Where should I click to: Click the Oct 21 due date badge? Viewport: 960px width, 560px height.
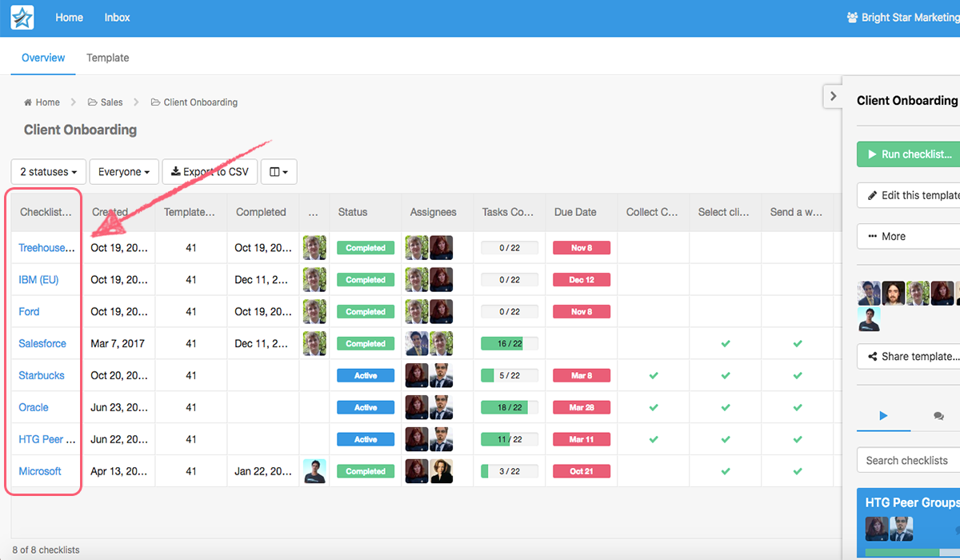pos(582,472)
